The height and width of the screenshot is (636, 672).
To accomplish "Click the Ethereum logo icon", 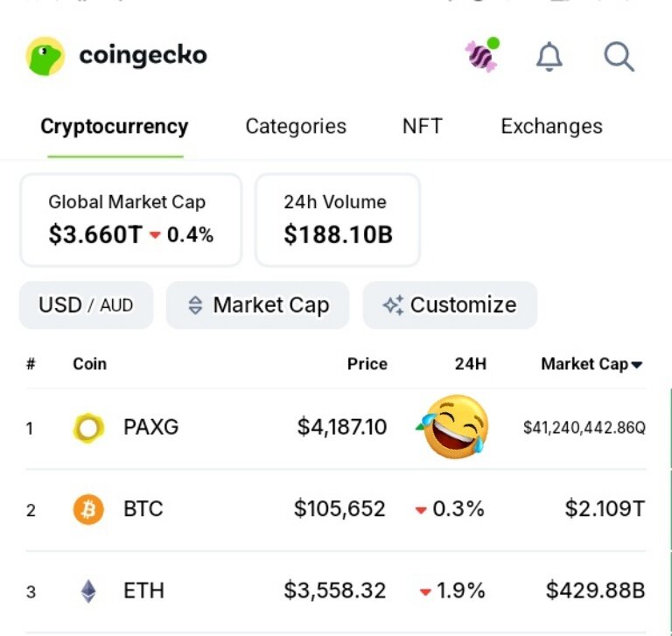I will point(88,591).
